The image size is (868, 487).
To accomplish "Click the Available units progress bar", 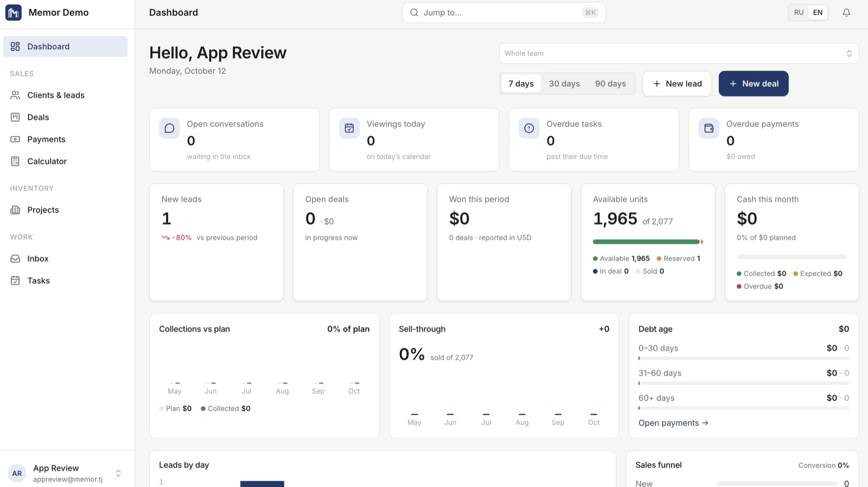I will [648, 242].
